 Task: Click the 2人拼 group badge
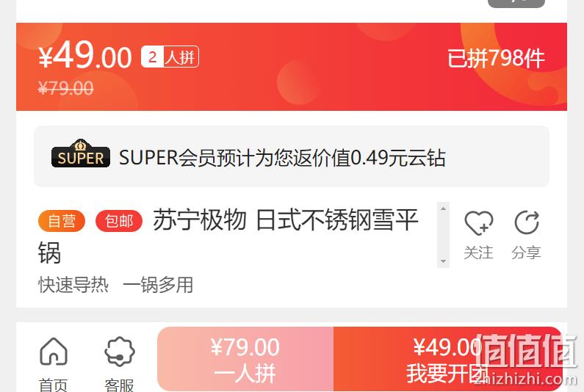point(170,57)
